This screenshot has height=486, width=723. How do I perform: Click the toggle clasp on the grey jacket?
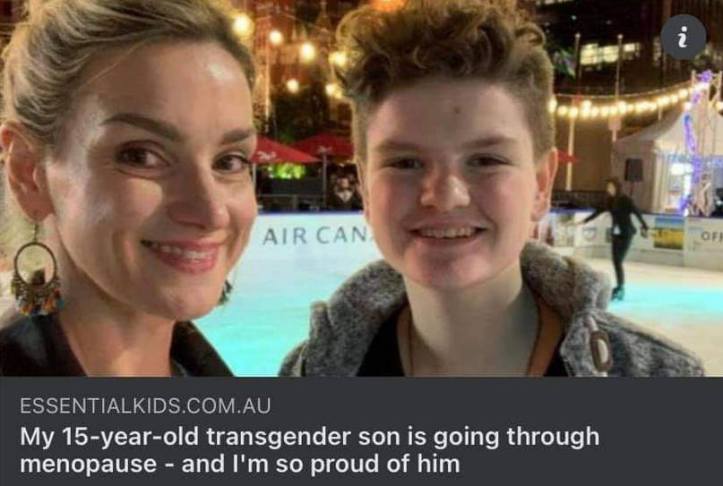(x=601, y=344)
